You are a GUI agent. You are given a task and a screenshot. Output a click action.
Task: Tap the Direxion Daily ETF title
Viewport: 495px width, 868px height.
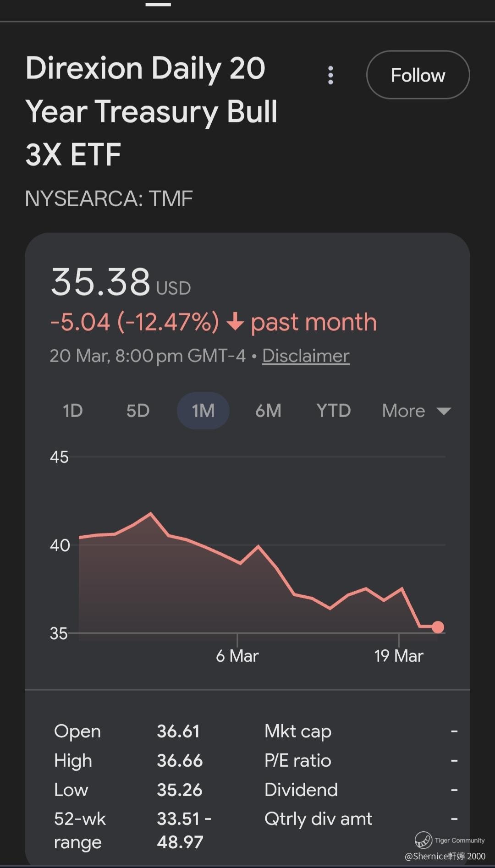(x=151, y=111)
